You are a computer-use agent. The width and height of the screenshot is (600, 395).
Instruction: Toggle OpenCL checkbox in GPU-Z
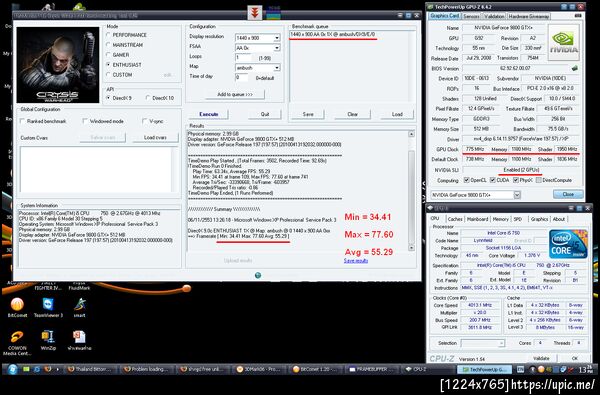[466, 180]
